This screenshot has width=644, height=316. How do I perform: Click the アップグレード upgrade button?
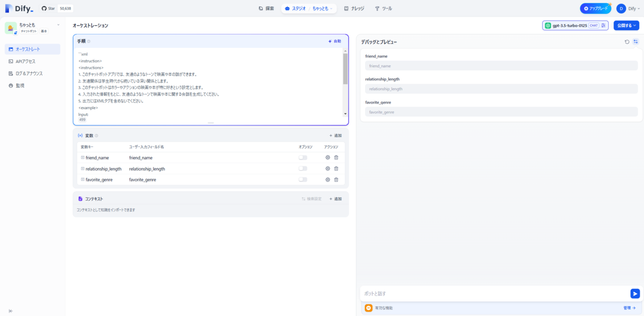[595, 9]
